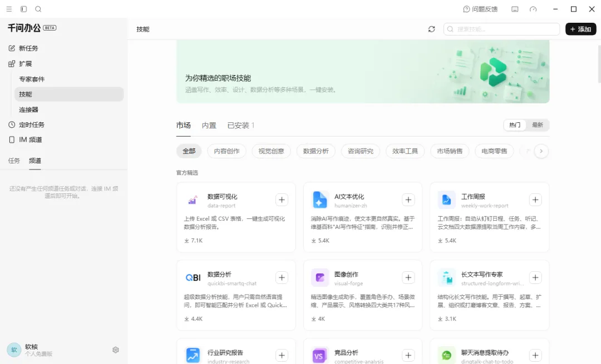Filter by 内容创作 category
This screenshot has height=364, width=601.
226,151
